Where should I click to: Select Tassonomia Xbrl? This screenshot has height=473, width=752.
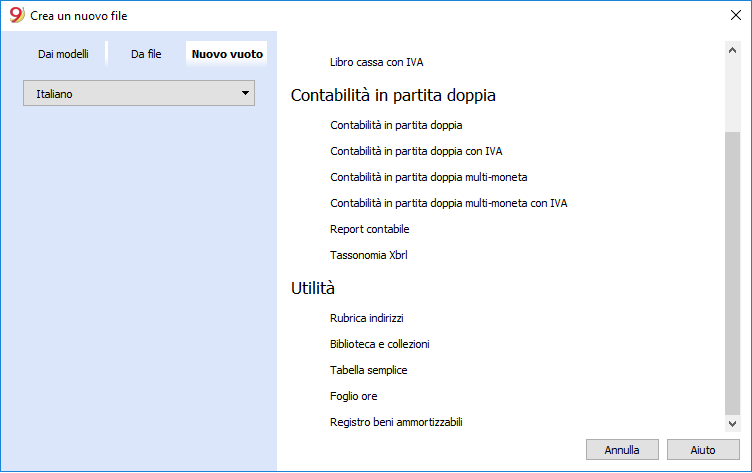[368, 255]
